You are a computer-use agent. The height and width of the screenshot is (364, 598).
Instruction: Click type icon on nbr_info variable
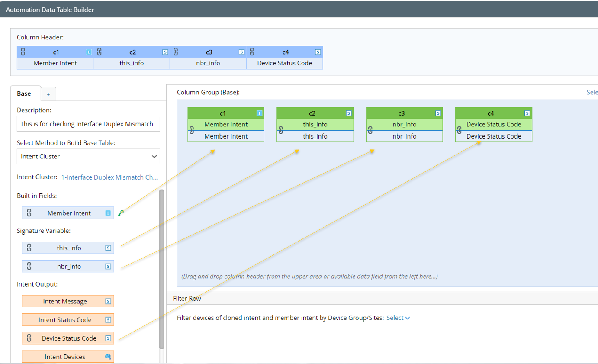(108, 266)
